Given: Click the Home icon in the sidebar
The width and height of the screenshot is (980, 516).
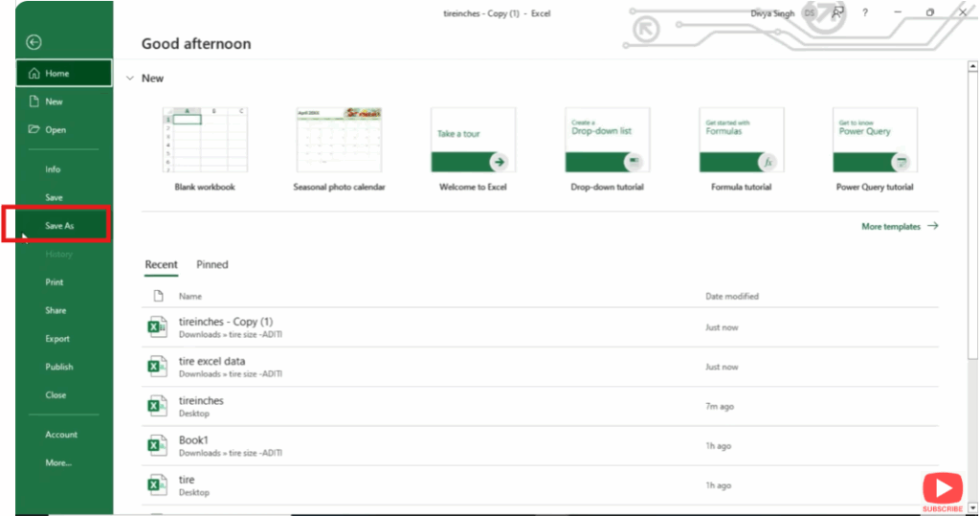Looking at the screenshot, I should (x=34, y=74).
